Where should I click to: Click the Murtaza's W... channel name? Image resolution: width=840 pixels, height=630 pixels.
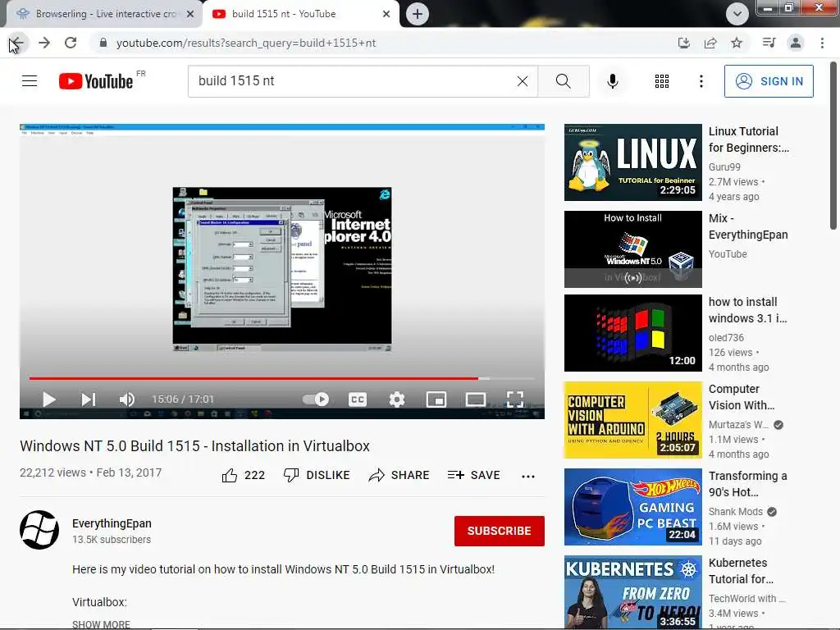pos(738,425)
